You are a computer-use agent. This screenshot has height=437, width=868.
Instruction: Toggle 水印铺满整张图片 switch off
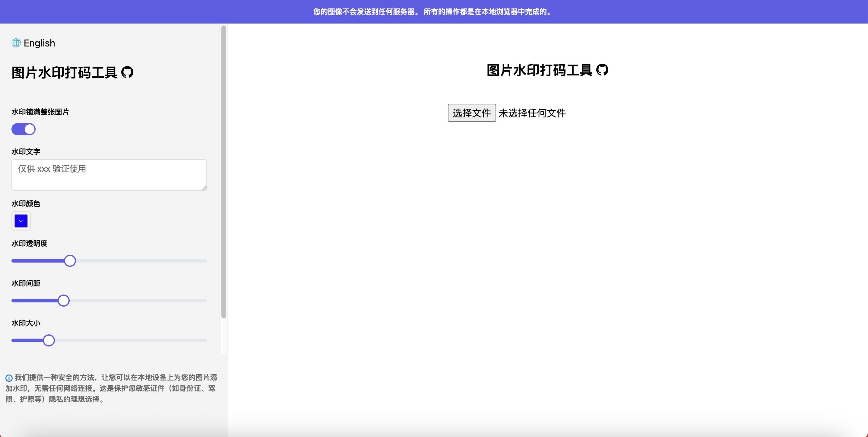tap(23, 129)
